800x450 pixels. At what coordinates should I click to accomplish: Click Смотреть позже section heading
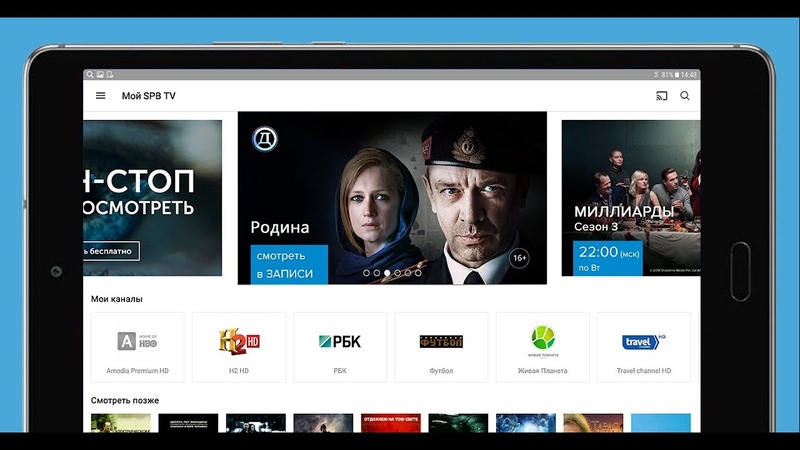coord(125,401)
